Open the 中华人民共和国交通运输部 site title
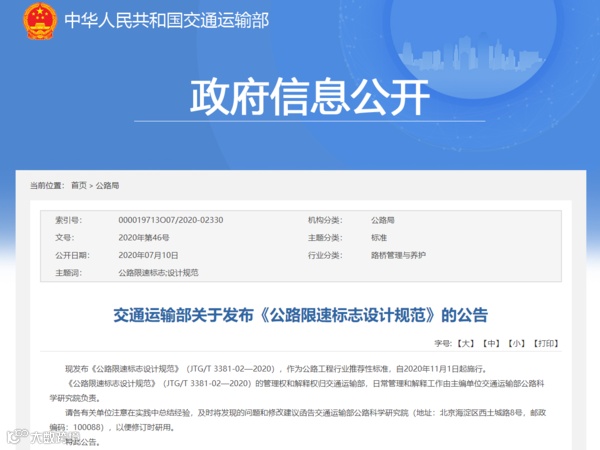Viewport: 600px width, 450px height. click(x=166, y=20)
